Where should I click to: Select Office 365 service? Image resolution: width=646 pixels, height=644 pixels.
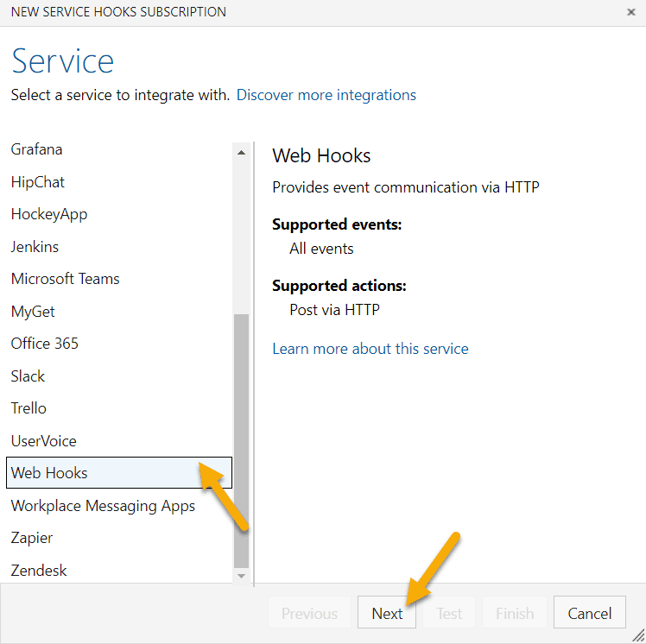[119, 344]
